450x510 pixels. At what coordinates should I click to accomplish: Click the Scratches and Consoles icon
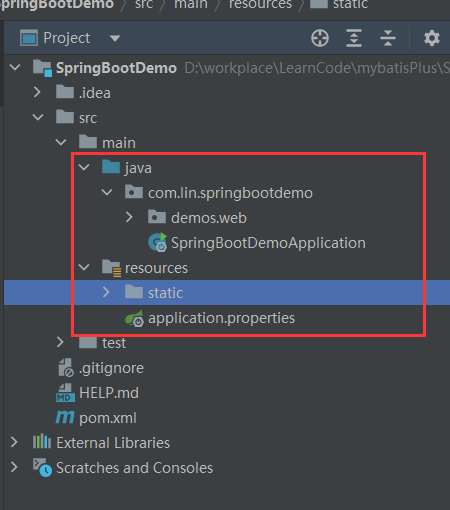(42, 467)
